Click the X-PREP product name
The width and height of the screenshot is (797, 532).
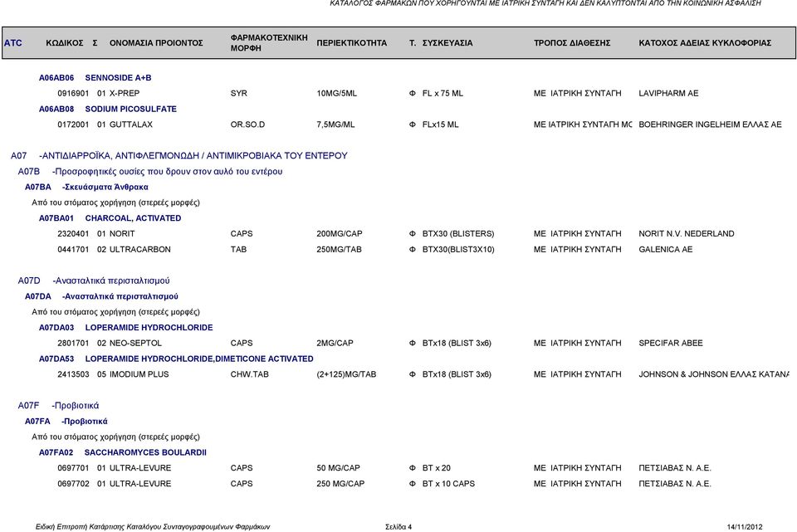125,94
